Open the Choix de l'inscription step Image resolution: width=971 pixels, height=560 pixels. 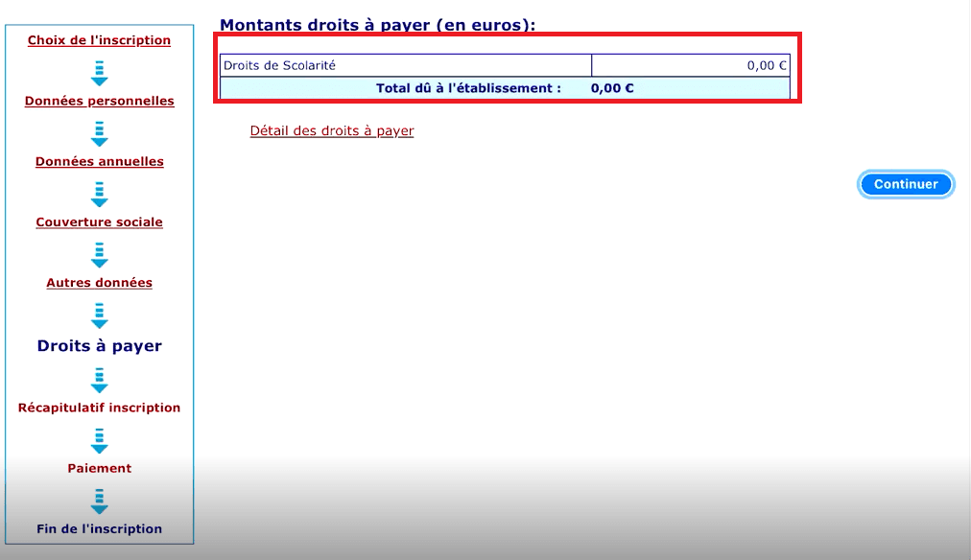tap(99, 39)
